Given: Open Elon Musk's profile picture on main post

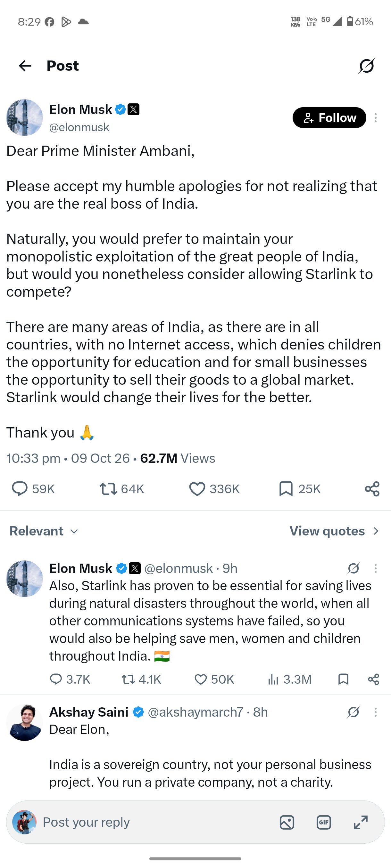Looking at the screenshot, I should tap(25, 117).
